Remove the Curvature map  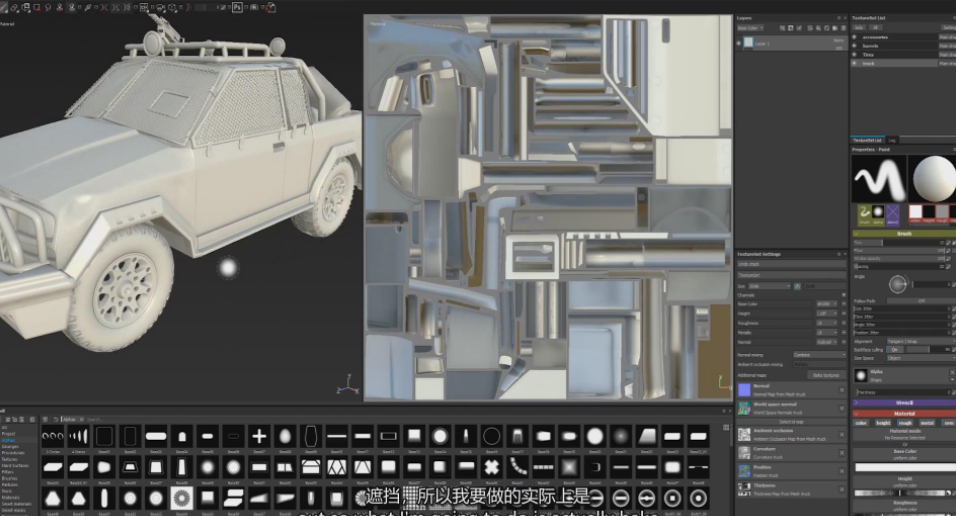pyautogui.click(x=842, y=453)
